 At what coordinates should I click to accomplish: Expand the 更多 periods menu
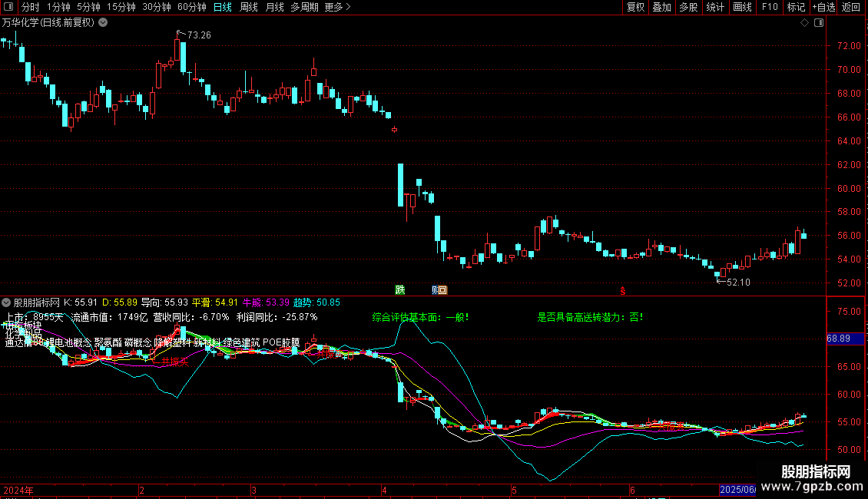tap(337, 7)
